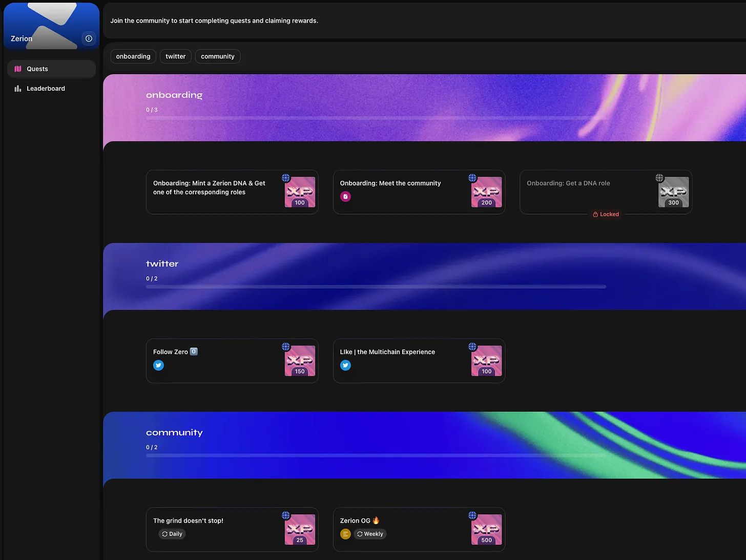746x560 pixels.
Task: Open the Like the Multichain Experience quest
Action: (x=419, y=361)
